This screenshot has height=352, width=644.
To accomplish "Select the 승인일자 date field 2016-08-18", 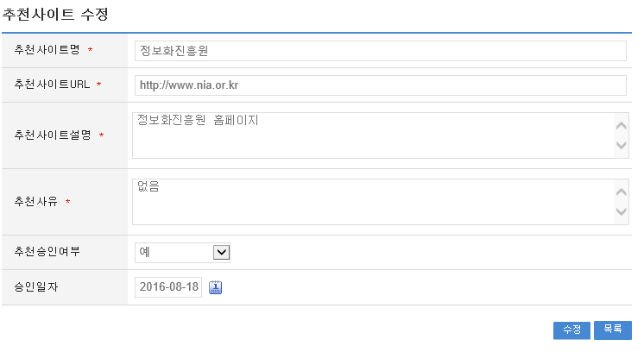I will [x=168, y=287].
